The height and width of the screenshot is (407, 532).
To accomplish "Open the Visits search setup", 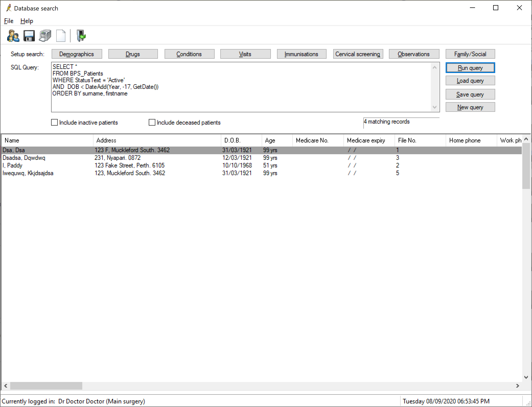I will (x=245, y=54).
